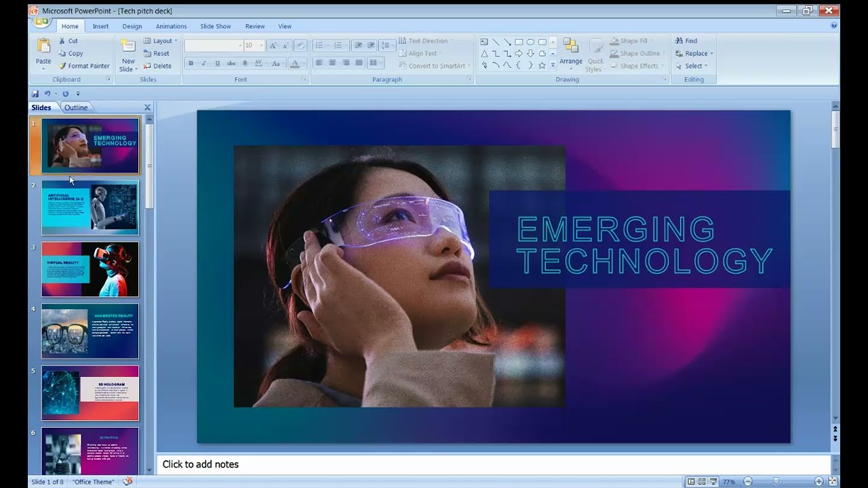Close the Slides pane with X
The width and height of the screenshot is (868, 488).
pos(147,107)
